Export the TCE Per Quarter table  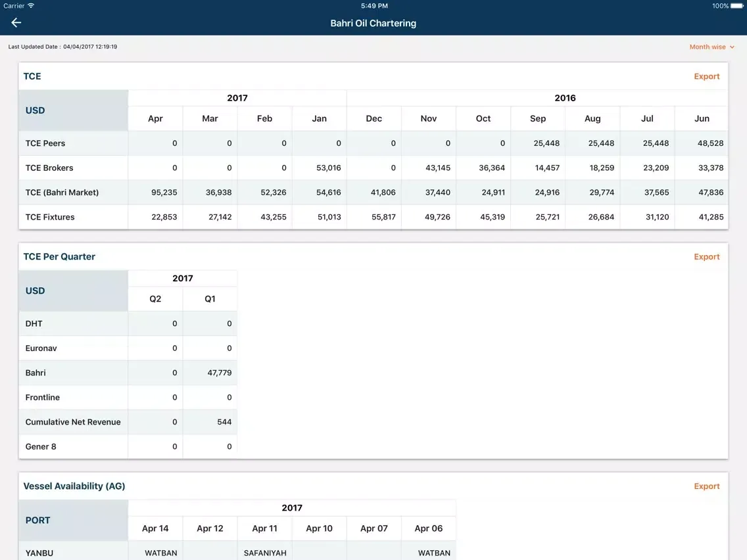(x=706, y=256)
